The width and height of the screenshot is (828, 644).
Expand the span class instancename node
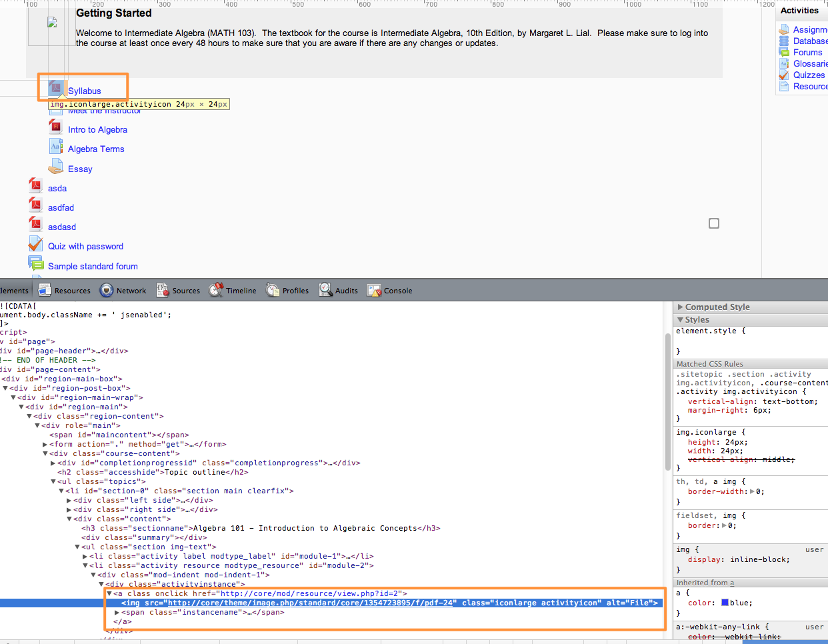tap(117, 612)
